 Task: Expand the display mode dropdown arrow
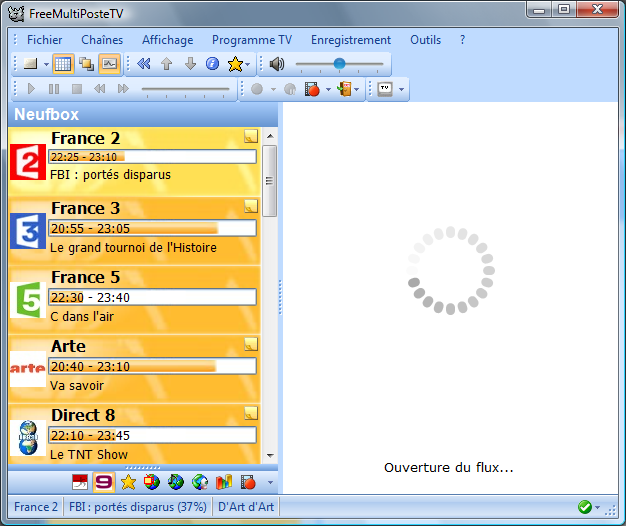[x=46, y=64]
